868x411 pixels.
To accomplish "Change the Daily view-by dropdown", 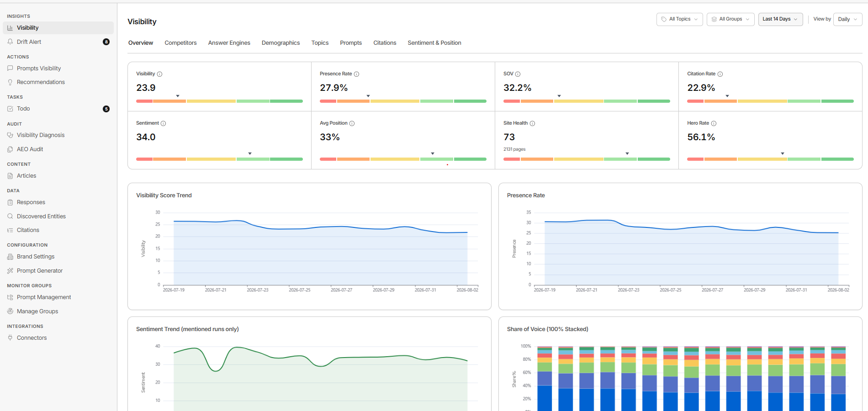I will pyautogui.click(x=847, y=19).
